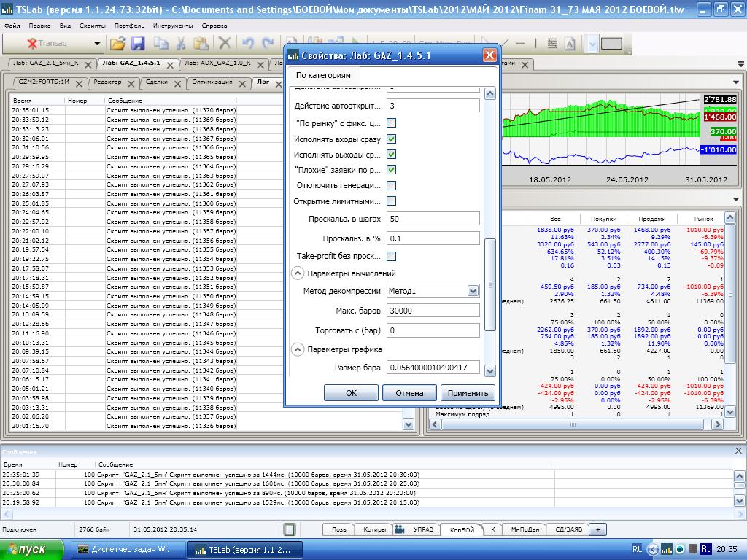
Task: Open the 'Скрипты' menu
Action: [93, 25]
